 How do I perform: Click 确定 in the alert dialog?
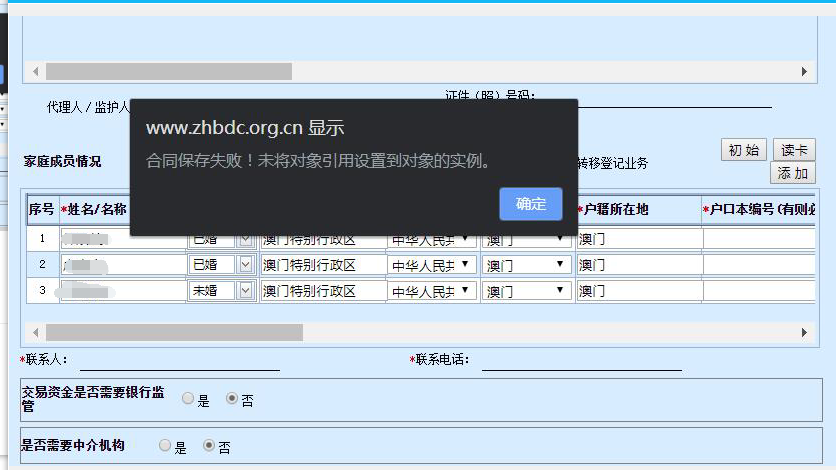[x=530, y=204]
